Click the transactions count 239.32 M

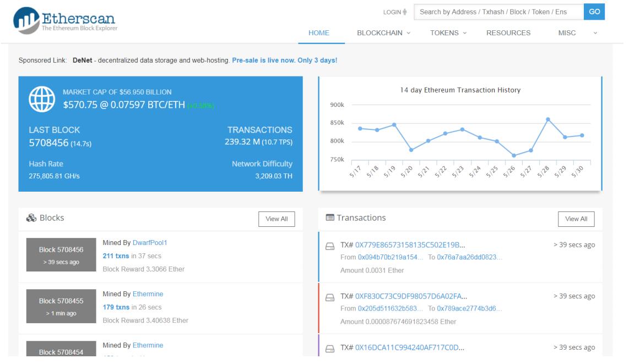pos(242,142)
